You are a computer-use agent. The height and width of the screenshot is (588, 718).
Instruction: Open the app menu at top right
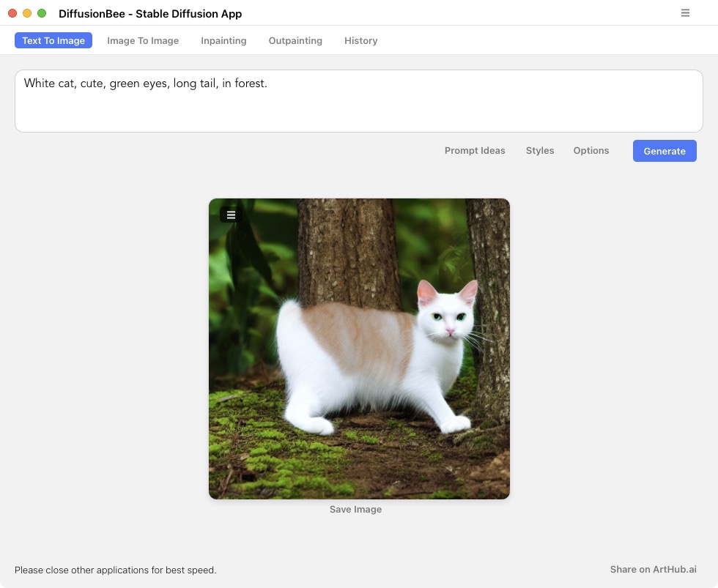(685, 12)
